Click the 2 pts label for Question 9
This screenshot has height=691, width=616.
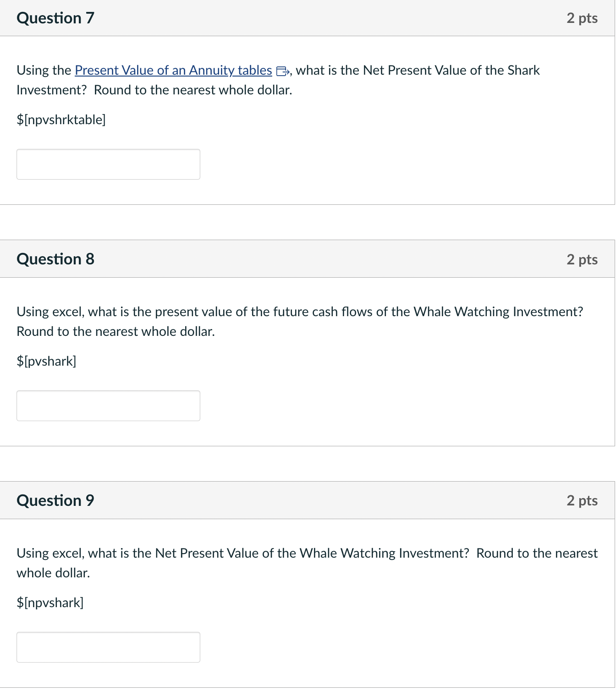[583, 500]
